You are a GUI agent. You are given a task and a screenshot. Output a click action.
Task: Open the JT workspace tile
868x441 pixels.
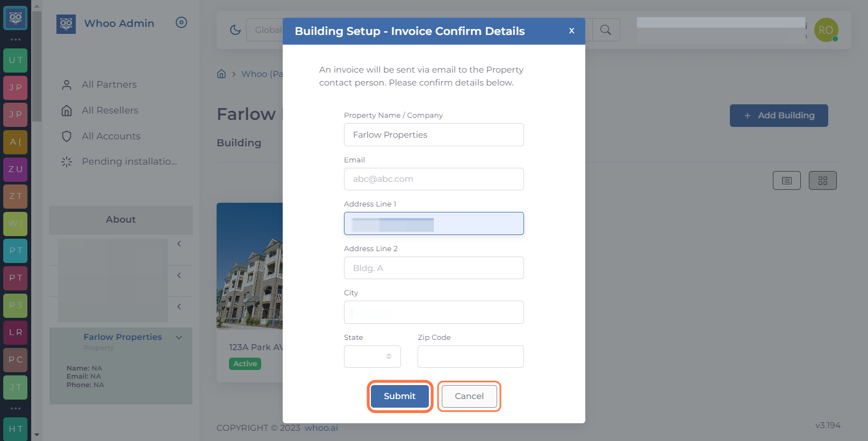16,387
